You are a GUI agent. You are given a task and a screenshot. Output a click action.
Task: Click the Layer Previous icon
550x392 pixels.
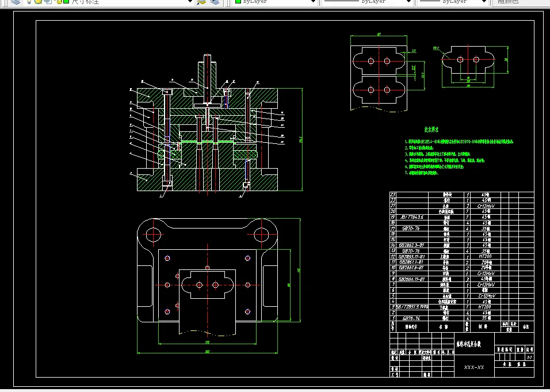215,2
